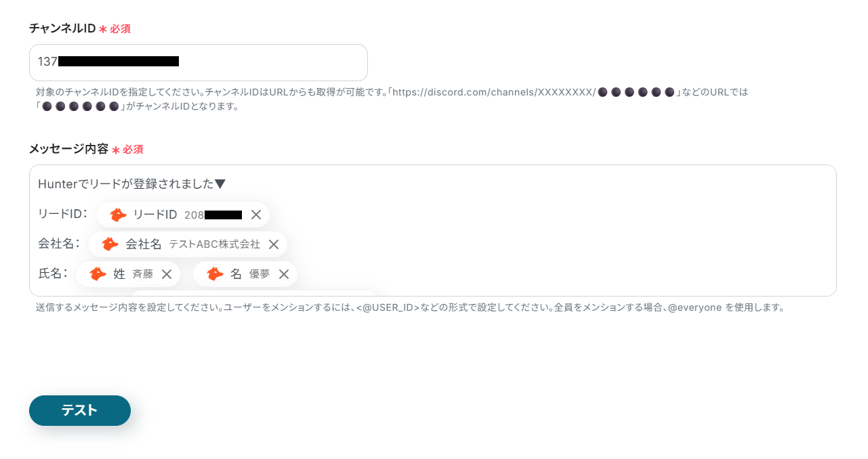Image resolution: width=868 pixels, height=459 pixels.
Task: Click the Hunter icon beside 会社名 chip
Action: [110, 244]
